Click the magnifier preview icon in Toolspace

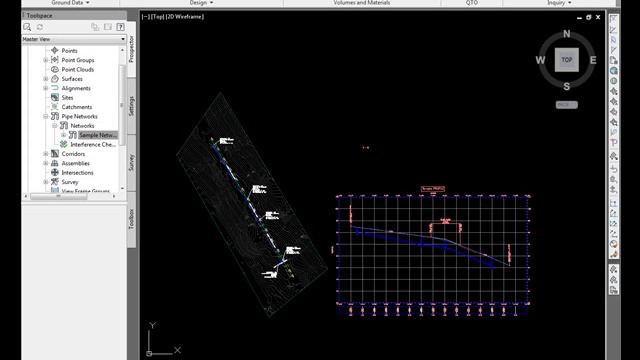[x=27, y=27]
